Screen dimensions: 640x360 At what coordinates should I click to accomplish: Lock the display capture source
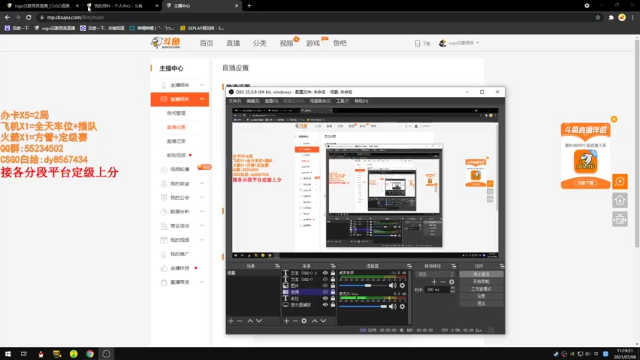[333, 304]
